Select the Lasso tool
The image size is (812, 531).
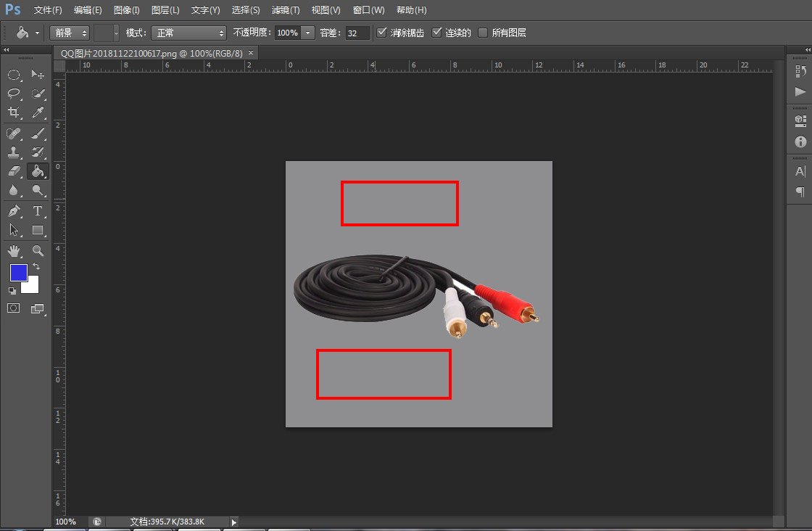(x=14, y=94)
